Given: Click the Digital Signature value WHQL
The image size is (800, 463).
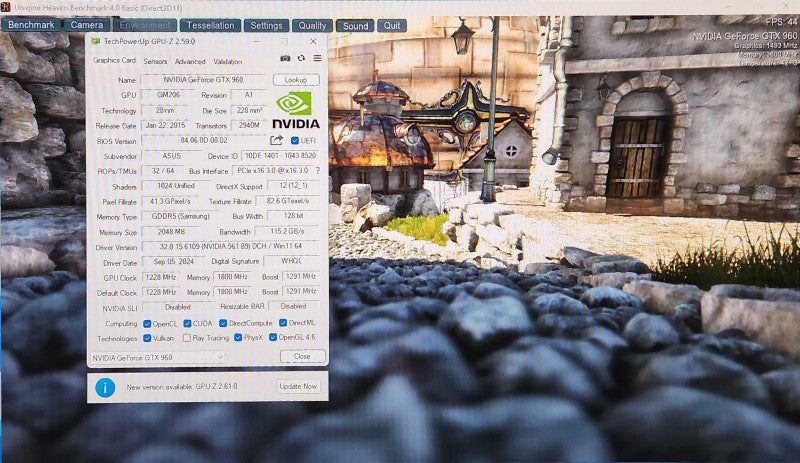Looking at the screenshot, I should [x=291, y=261].
